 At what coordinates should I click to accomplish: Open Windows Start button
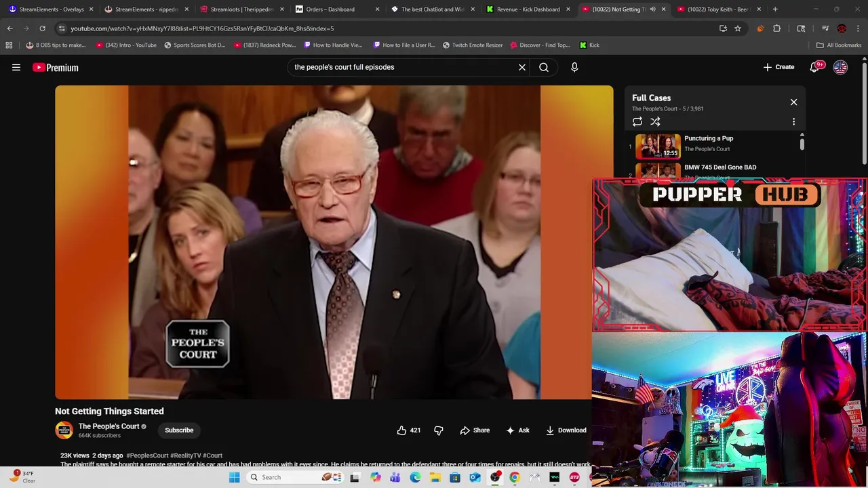[x=234, y=477]
